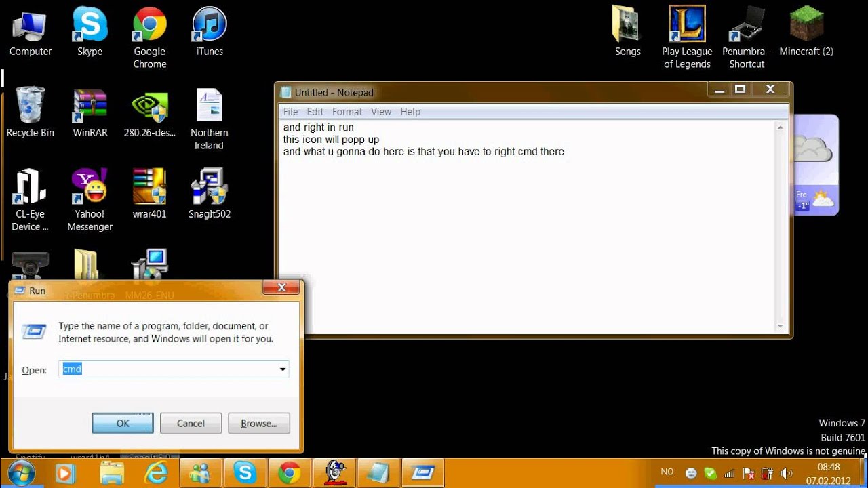The image size is (868, 488).
Task: Select the SnagIt502 installer icon
Action: point(210,195)
